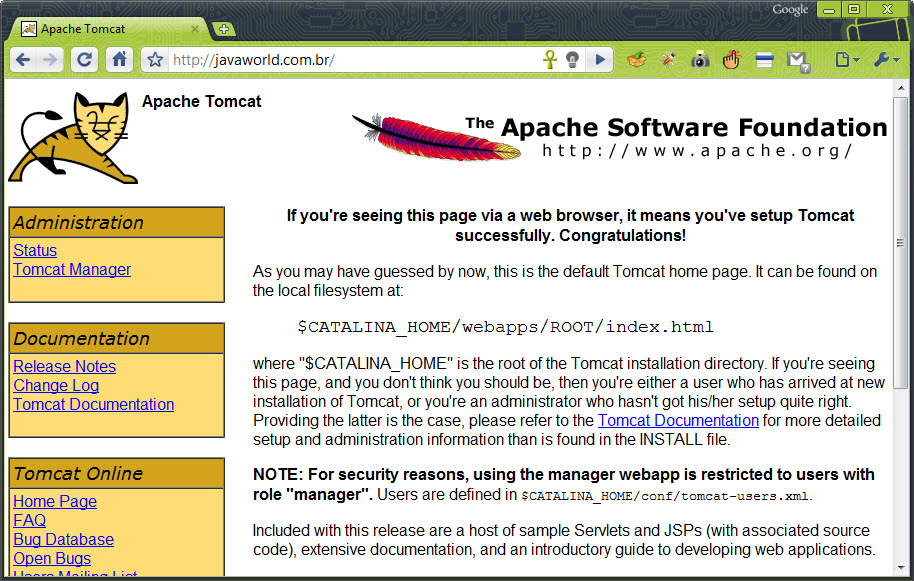
Task: Close the Apache Tomcat tab
Action: point(195,29)
